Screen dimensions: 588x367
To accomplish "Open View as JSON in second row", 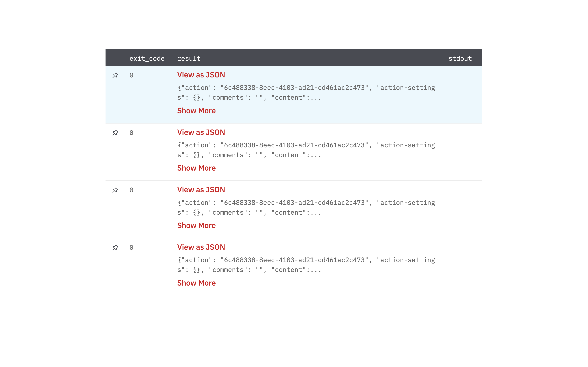I will (201, 132).
